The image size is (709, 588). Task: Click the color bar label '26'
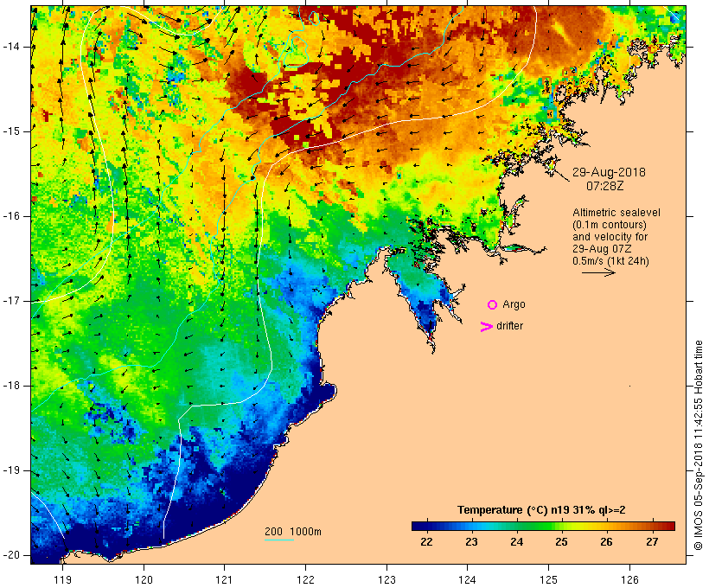(x=606, y=542)
